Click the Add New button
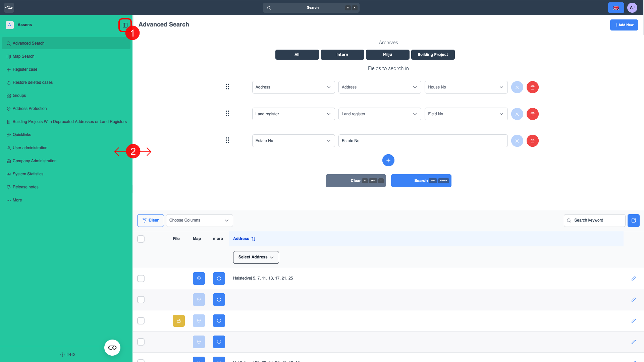The width and height of the screenshot is (644, 362). coord(624,25)
